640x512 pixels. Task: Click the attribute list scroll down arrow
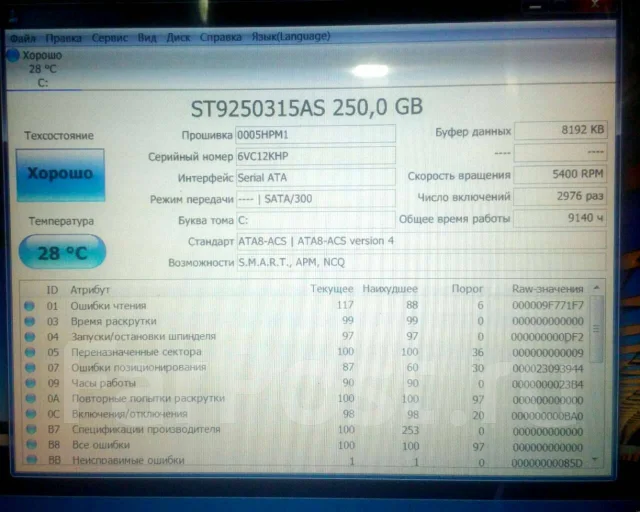point(595,461)
